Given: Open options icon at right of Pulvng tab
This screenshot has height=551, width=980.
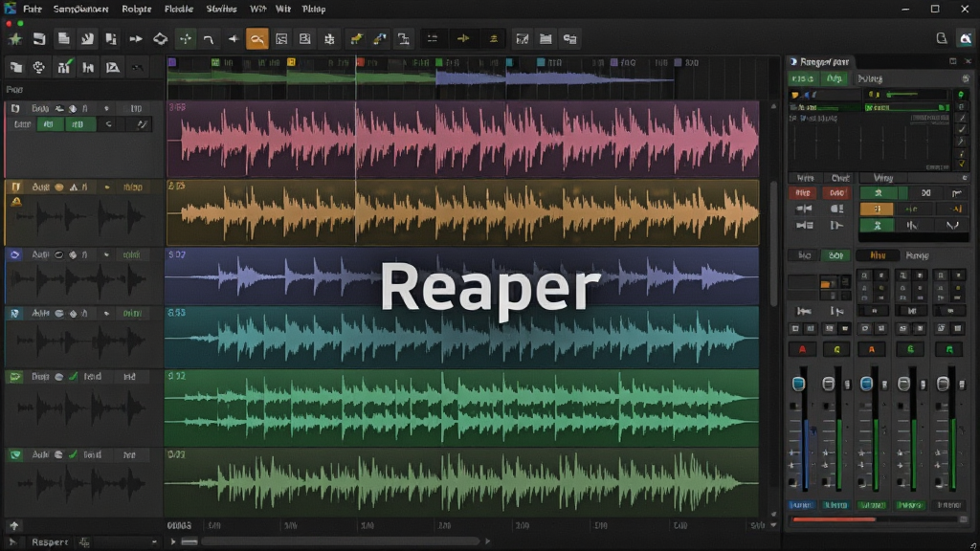Looking at the screenshot, I should click(x=965, y=78).
